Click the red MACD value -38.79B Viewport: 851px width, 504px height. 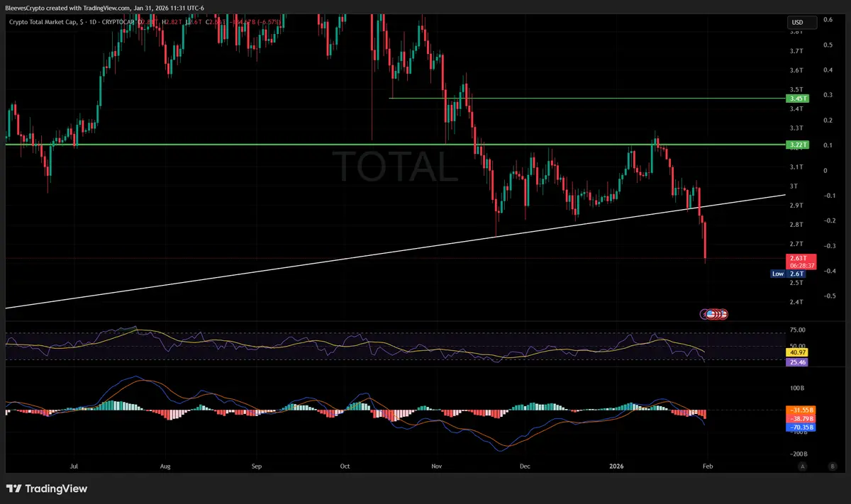point(801,419)
